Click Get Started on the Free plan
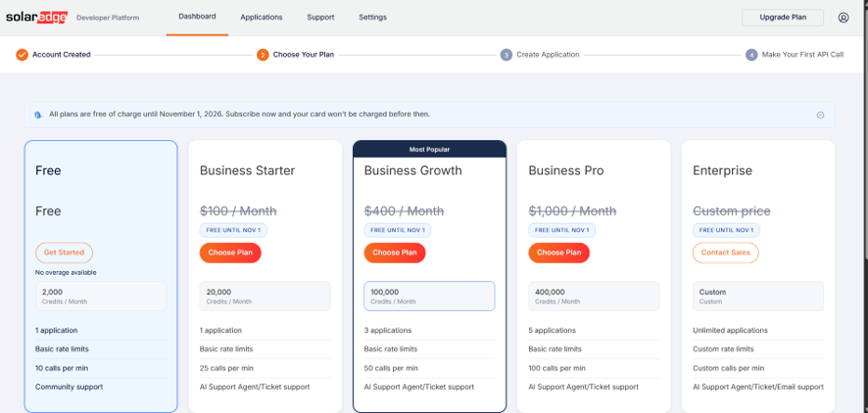 (65, 252)
